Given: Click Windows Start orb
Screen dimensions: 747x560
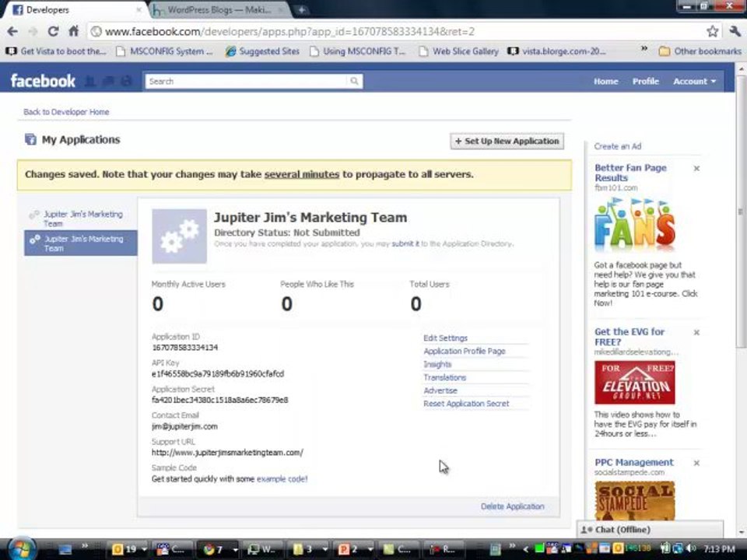Looking at the screenshot, I should 21,548.
